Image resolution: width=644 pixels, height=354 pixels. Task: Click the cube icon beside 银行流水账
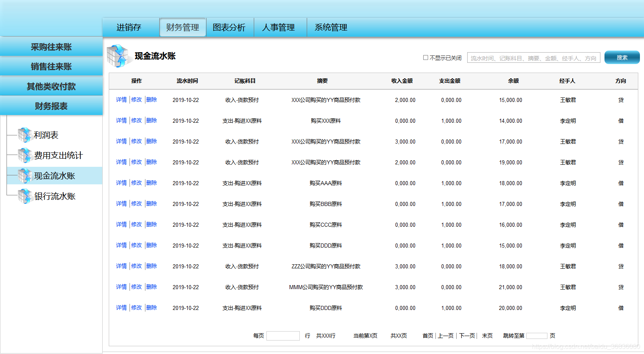tap(24, 196)
